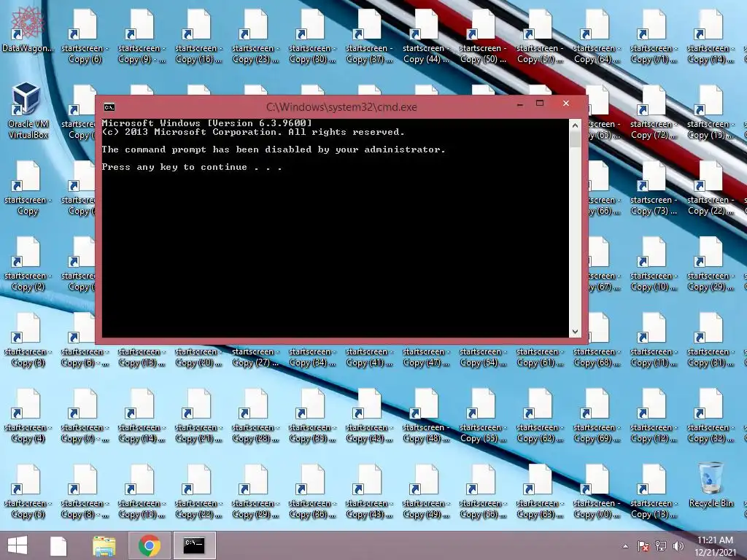Screen dimensions: 747x560
Task: Select the startscreen - Copy (10) shortcut
Action: 654,262
